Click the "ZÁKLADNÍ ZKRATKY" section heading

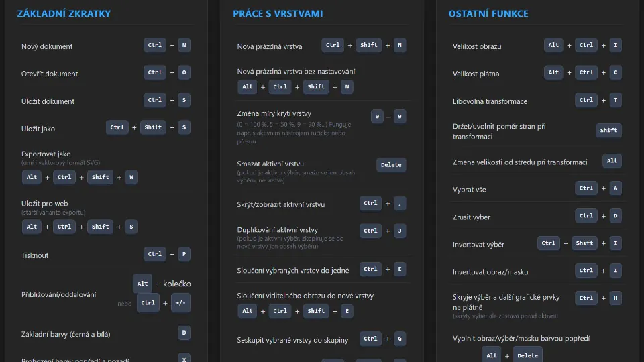tap(64, 13)
